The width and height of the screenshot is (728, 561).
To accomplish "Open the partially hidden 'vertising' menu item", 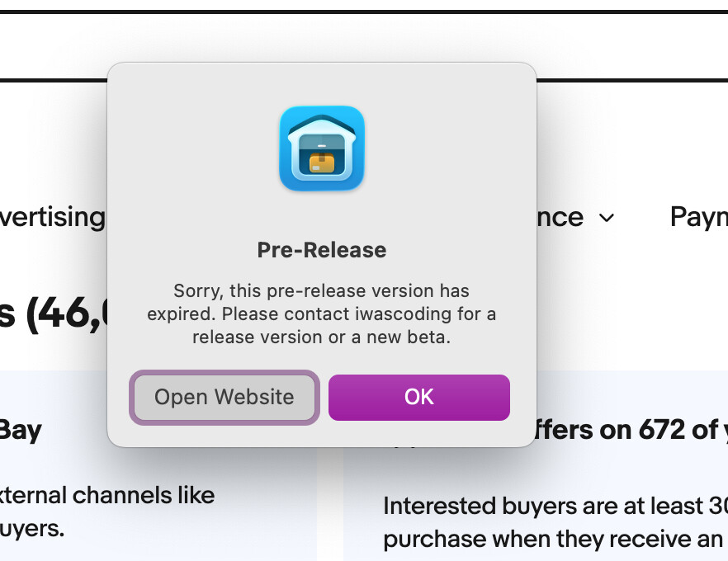I will (53, 218).
